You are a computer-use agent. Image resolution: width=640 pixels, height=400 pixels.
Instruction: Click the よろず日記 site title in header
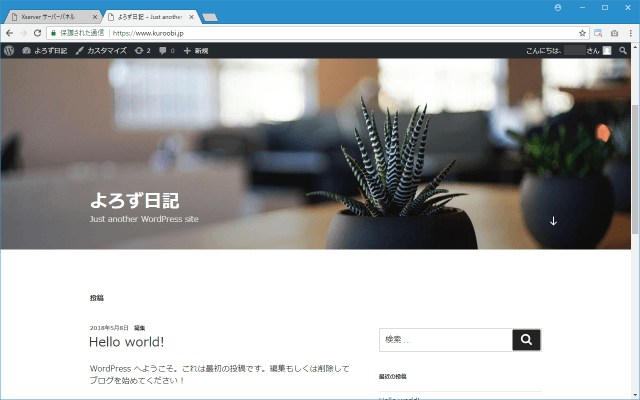[134, 200]
